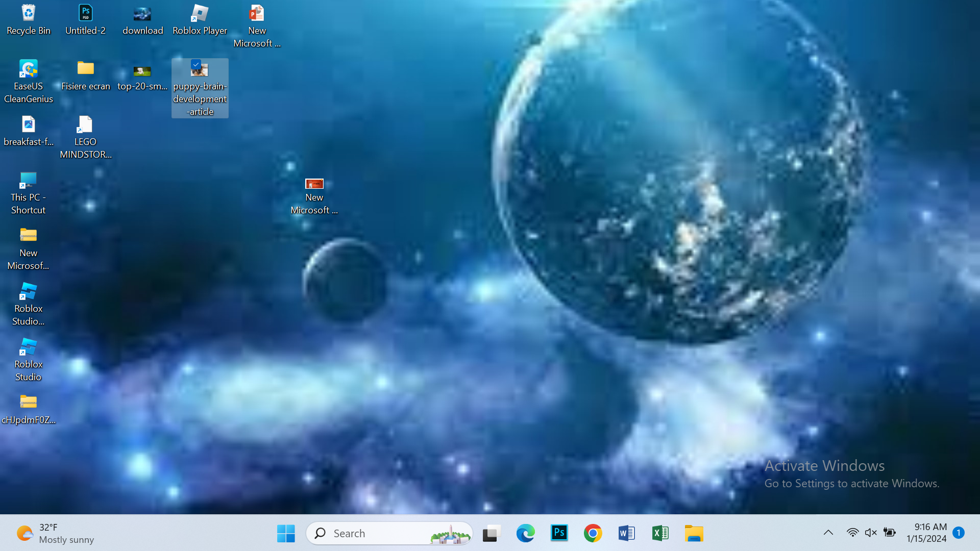Select the cHJpdmF0Z... zipped folder icon
The image size is (980, 551).
[x=29, y=410]
